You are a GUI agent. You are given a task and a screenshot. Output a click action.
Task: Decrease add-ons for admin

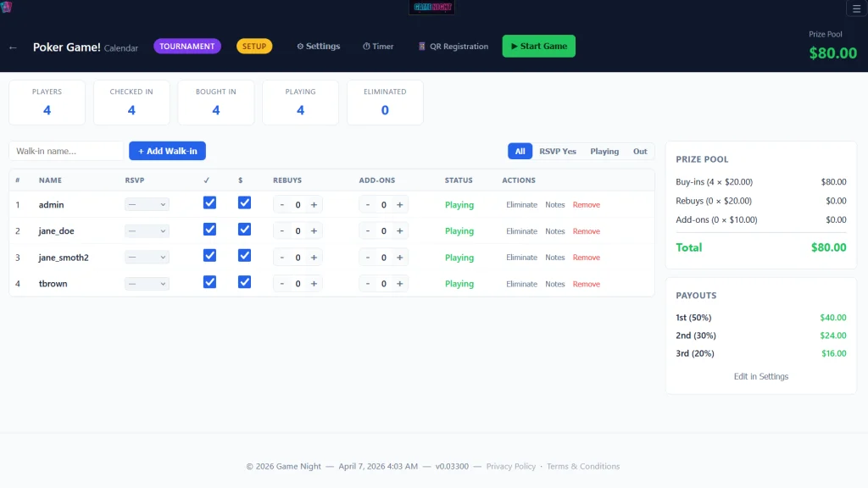click(x=368, y=205)
